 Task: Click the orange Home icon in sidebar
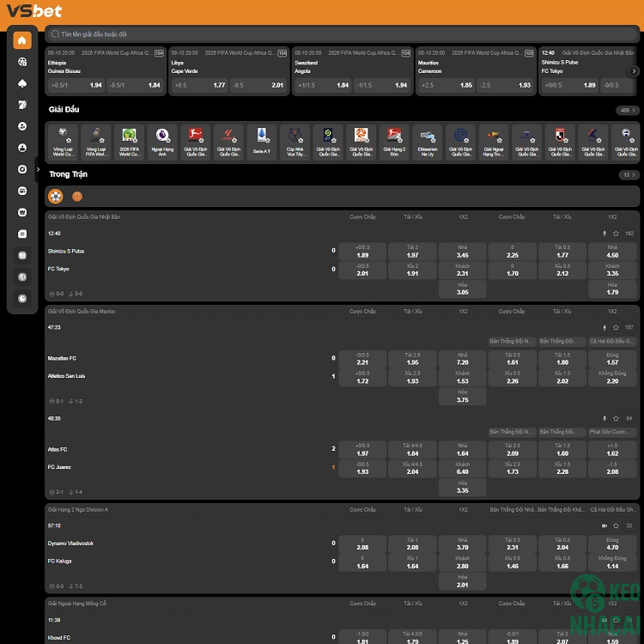tap(22, 40)
